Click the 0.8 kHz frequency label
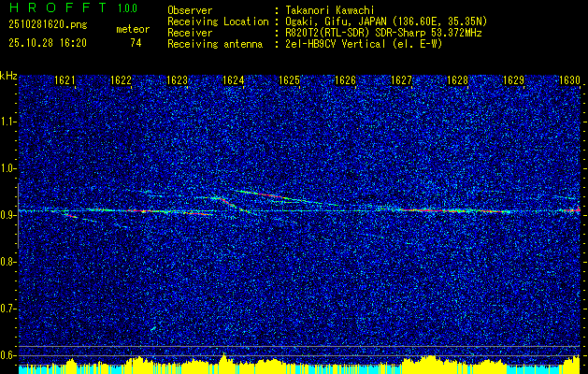Viewport: 588px width, 374px height. coord(7,262)
